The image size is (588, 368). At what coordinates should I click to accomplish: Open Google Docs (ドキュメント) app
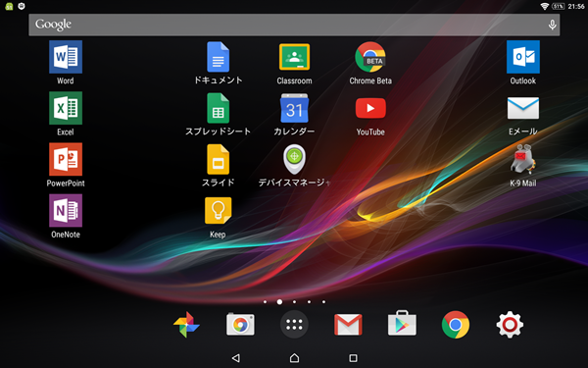[x=218, y=57]
